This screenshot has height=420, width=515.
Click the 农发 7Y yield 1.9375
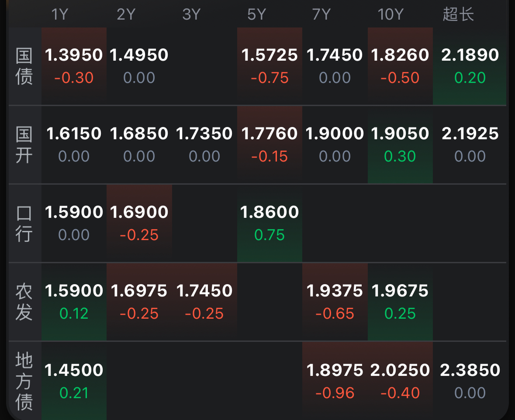335,301
